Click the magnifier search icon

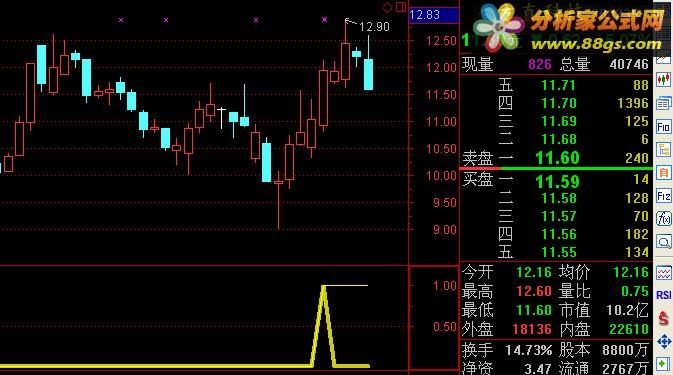[x=664, y=242]
